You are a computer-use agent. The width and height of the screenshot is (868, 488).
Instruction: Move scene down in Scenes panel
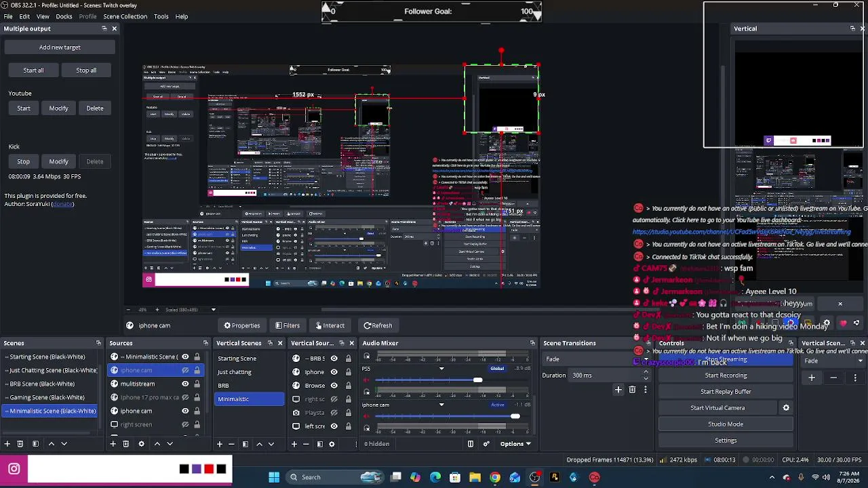click(x=64, y=444)
